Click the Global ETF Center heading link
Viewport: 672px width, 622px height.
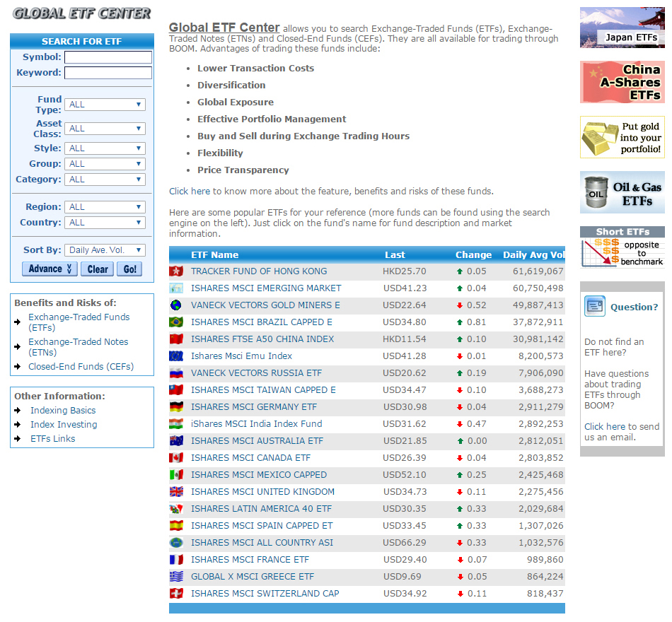point(224,28)
